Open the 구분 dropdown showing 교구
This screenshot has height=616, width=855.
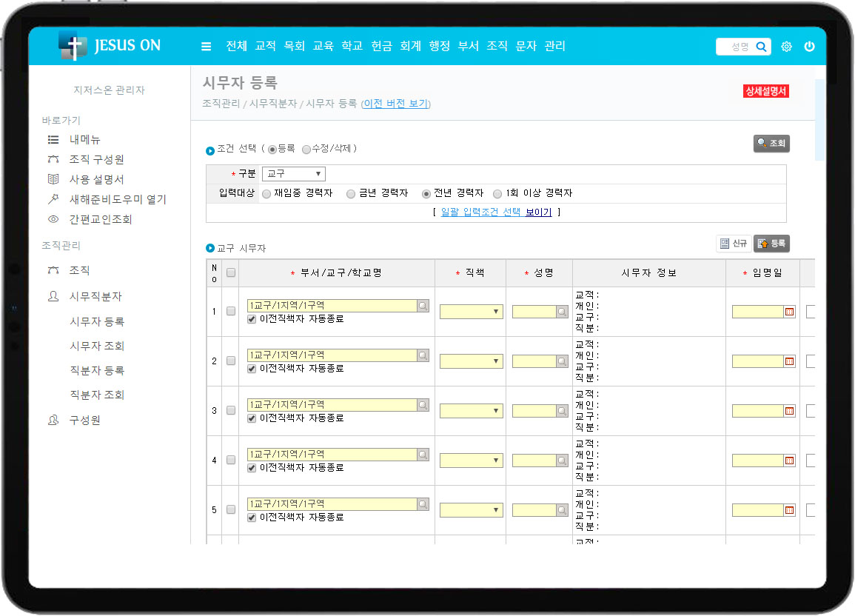(293, 174)
